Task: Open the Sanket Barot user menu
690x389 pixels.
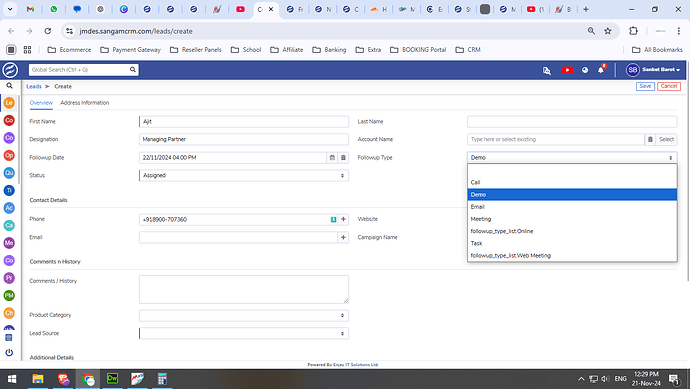Action: click(653, 70)
